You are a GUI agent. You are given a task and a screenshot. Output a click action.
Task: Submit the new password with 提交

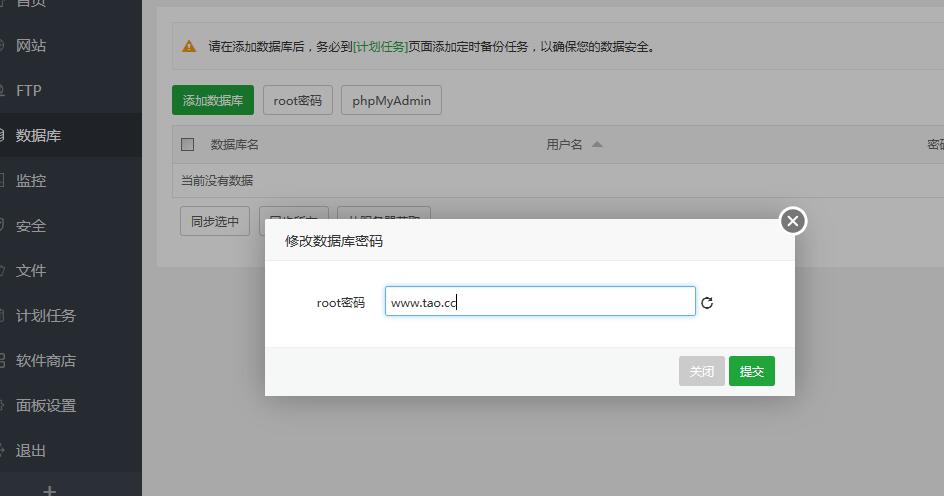pos(752,372)
